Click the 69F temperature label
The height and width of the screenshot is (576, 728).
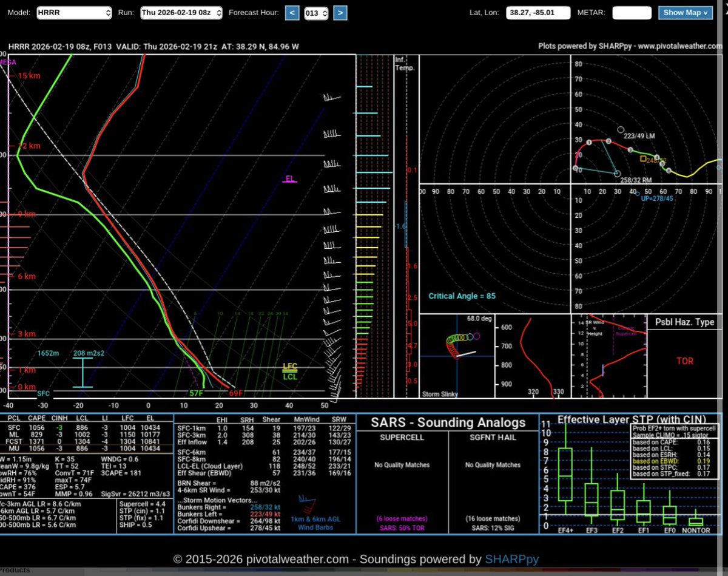235,393
